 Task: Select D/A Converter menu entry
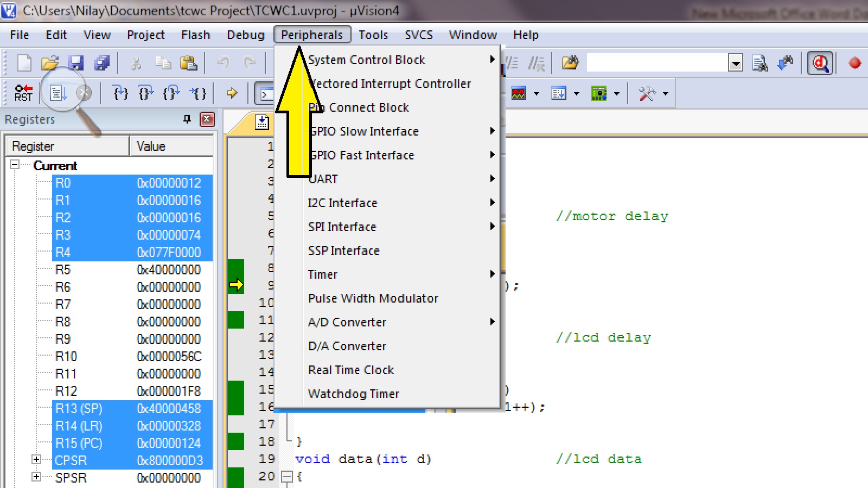tap(387, 346)
